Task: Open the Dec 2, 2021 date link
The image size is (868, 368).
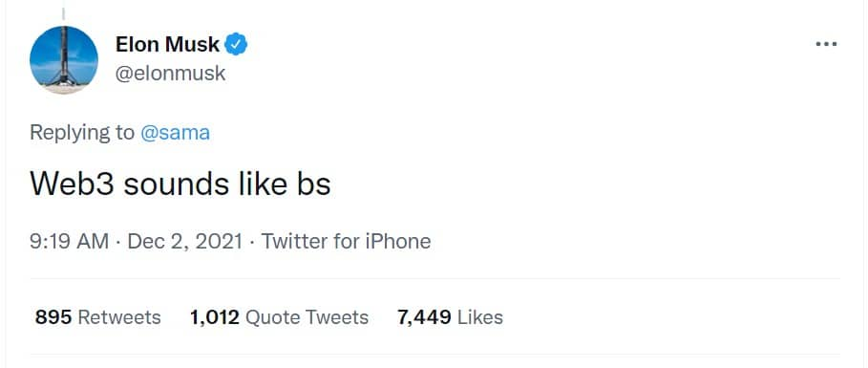Action: click(185, 242)
